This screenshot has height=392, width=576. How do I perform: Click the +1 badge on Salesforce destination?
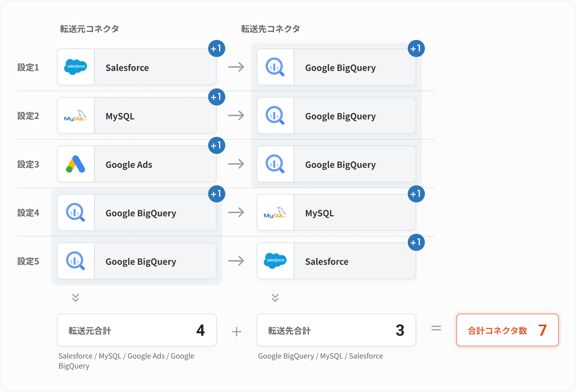tap(416, 242)
